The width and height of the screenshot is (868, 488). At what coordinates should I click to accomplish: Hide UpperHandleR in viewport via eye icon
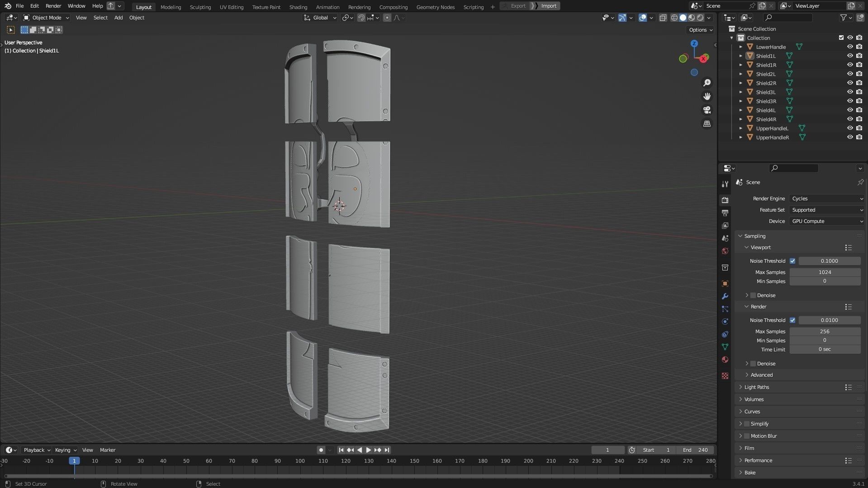tap(850, 137)
